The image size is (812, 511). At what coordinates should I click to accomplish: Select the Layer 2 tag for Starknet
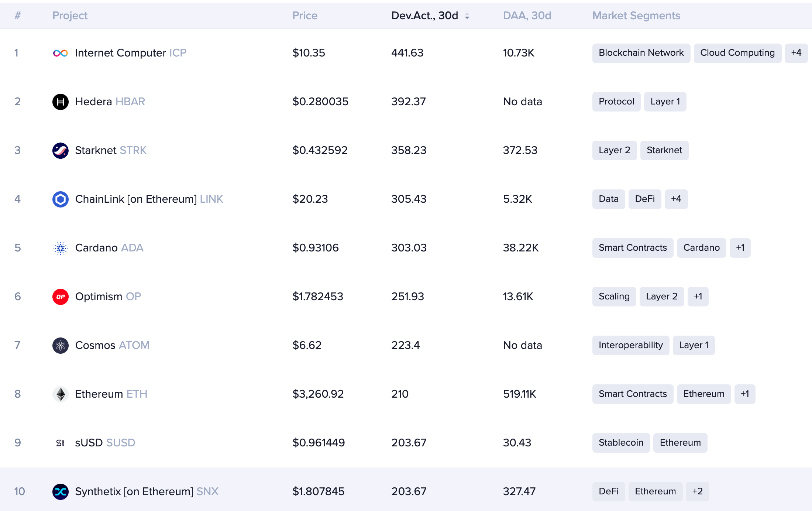[x=615, y=151]
